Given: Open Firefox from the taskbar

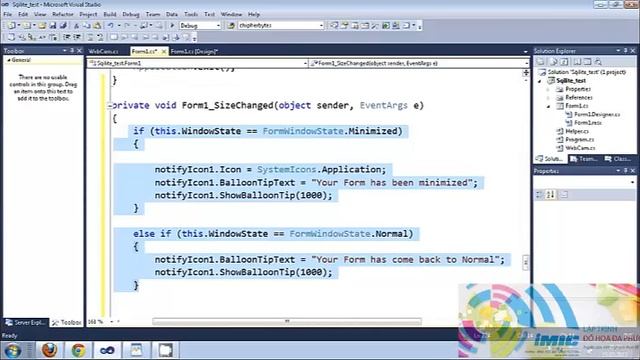Looking at the screenshot, I should click(x=49, y=350).
